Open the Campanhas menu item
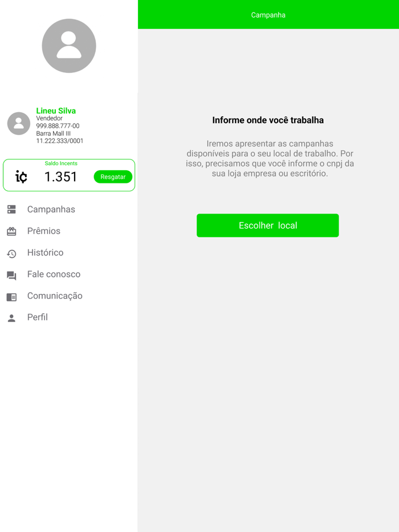The image size is (399, 532). (x=51, y=210)
